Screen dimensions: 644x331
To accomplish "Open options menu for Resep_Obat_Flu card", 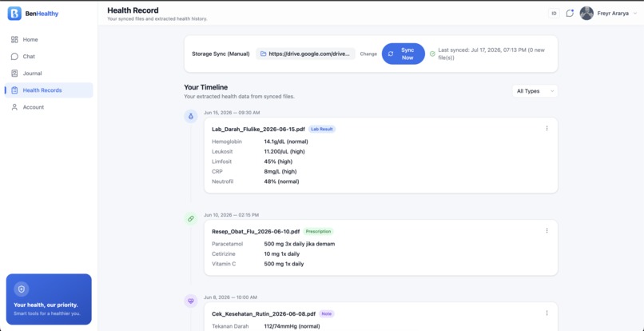I will pyautogui.click(x=547, y=231).
